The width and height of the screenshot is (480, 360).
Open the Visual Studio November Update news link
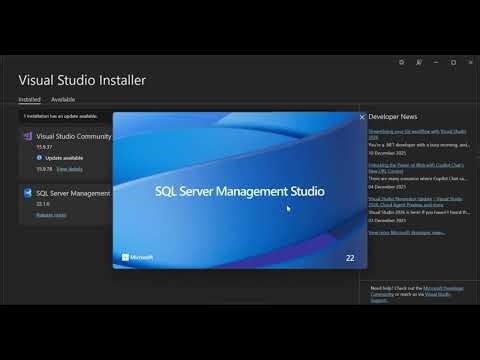coord(415,202)
